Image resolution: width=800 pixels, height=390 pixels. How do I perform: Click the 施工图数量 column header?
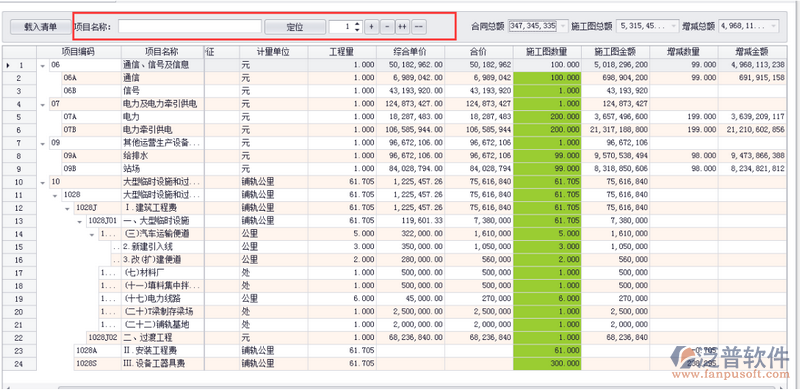click(547, 52)
